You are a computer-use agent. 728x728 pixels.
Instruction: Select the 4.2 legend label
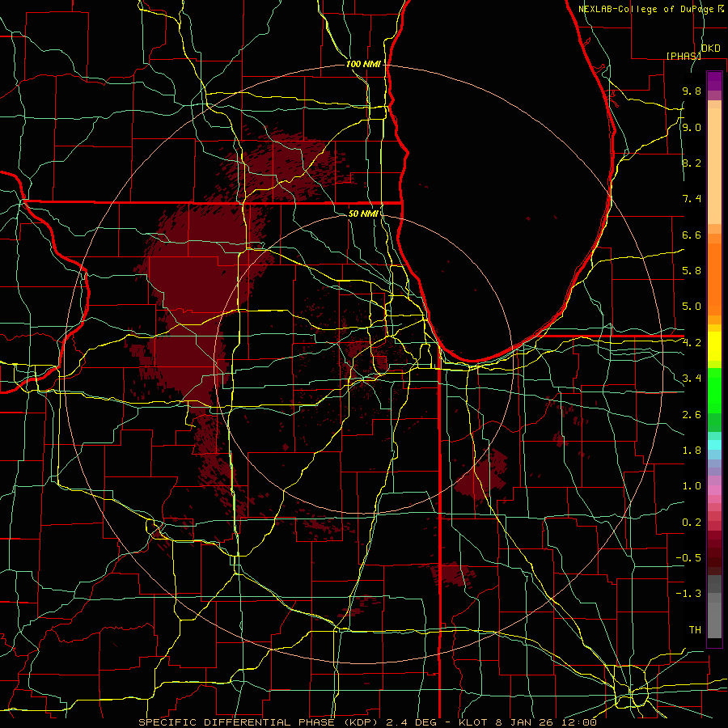click(692, 343)
